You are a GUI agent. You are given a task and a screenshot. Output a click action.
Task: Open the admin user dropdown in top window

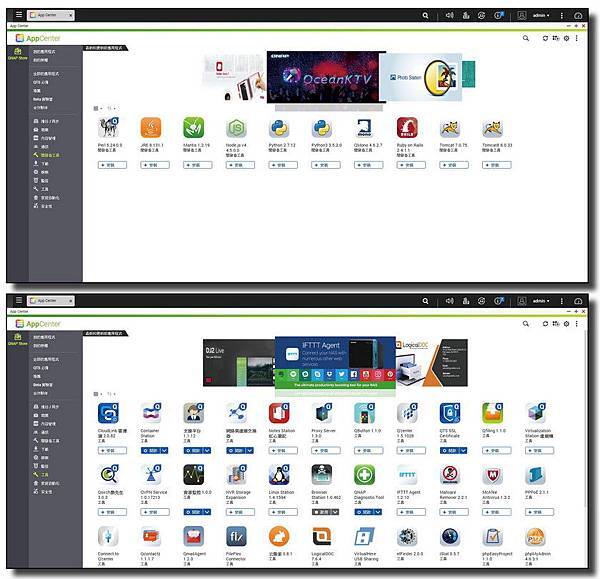coord(541,15)
